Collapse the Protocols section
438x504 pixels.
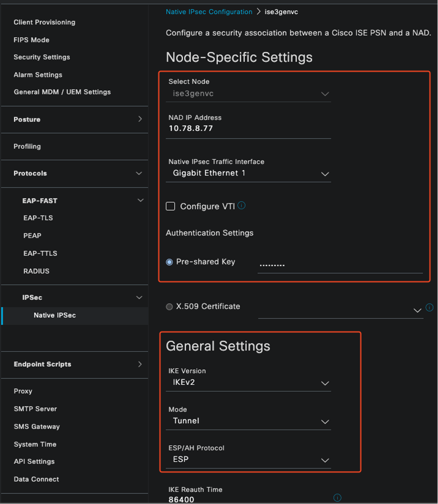pyautogui.click(x=139, y=173)
